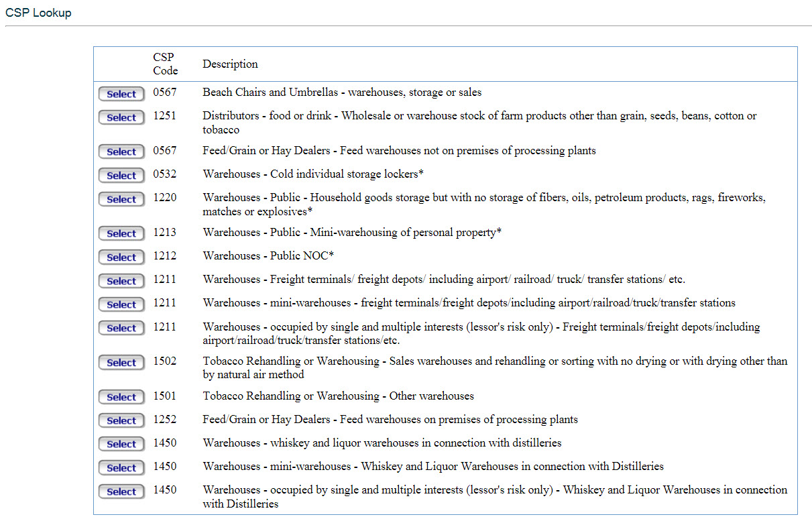Click Tobacco Sales warehouses and rehandling description
The height and width of the screenshot is (525, 812).
495,368
